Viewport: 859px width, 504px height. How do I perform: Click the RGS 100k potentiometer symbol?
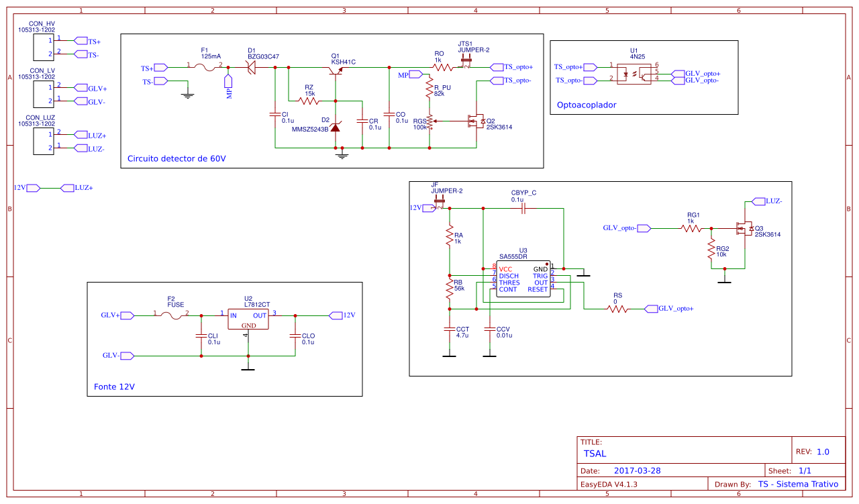click(429, 121)
